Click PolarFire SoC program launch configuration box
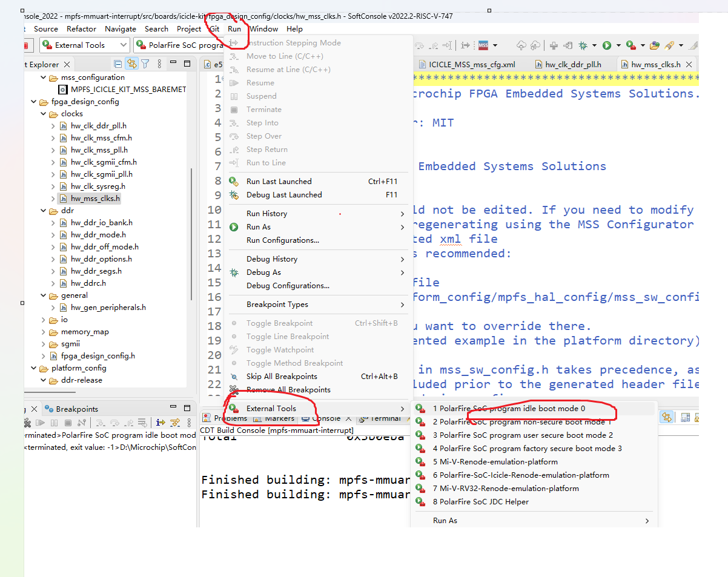Screen dimensions: 728x577 pos(180,45)
